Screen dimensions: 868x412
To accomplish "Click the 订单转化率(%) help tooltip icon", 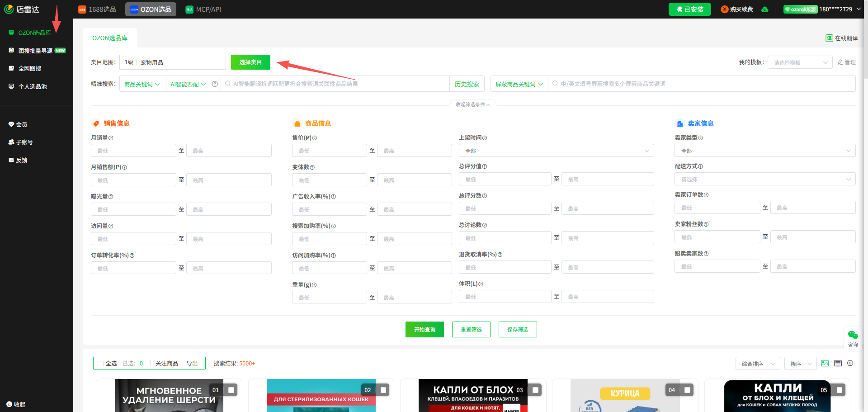I will (x=132, y=256).
